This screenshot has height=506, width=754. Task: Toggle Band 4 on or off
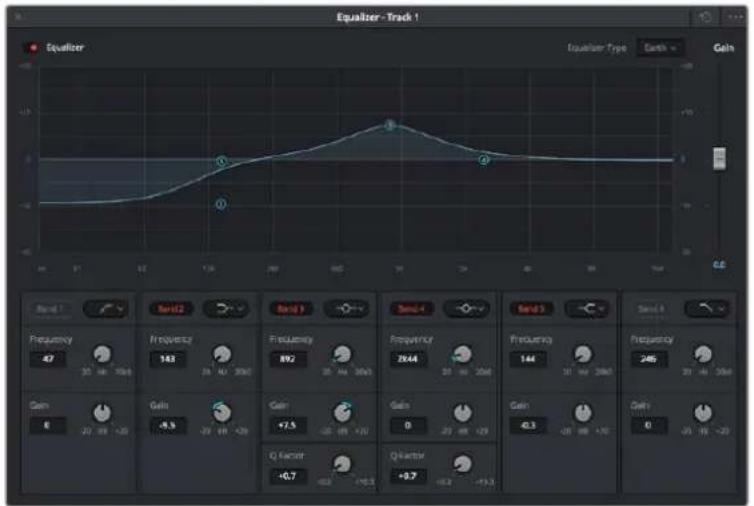pyautogui.click(x=411, y=309)
